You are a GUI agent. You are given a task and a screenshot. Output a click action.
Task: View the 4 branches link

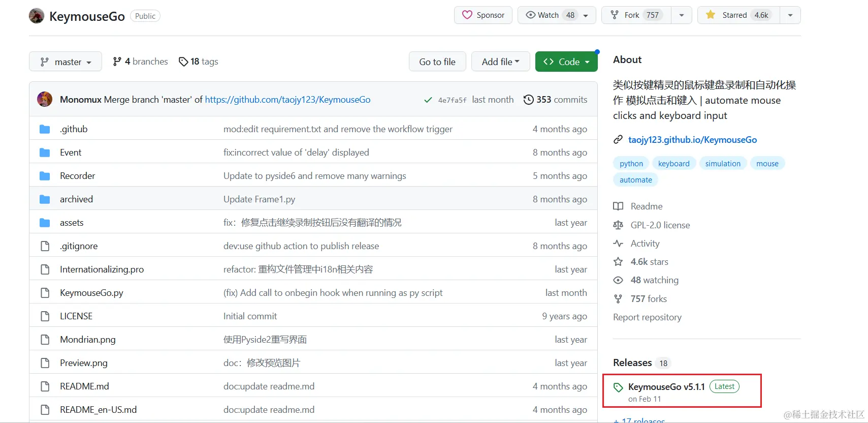[140, 62]
